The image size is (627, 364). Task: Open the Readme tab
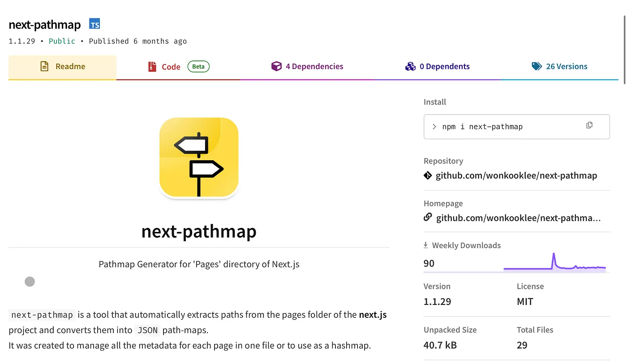click(63, 67)
